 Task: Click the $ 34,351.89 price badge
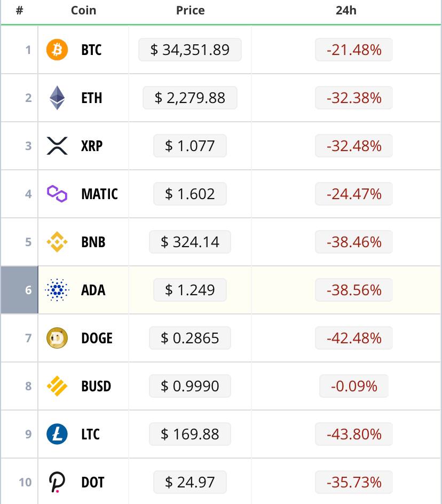coord(190,50)
